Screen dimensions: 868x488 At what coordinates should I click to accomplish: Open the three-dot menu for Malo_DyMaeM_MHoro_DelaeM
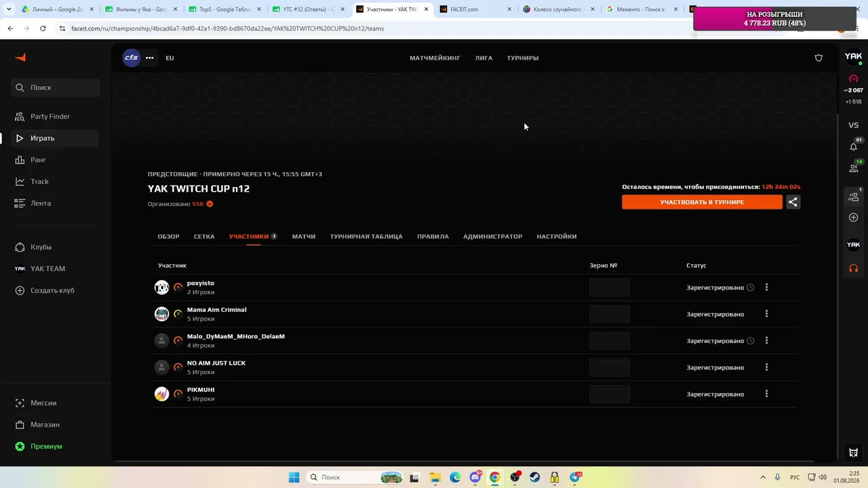click(x=767, y=341)
